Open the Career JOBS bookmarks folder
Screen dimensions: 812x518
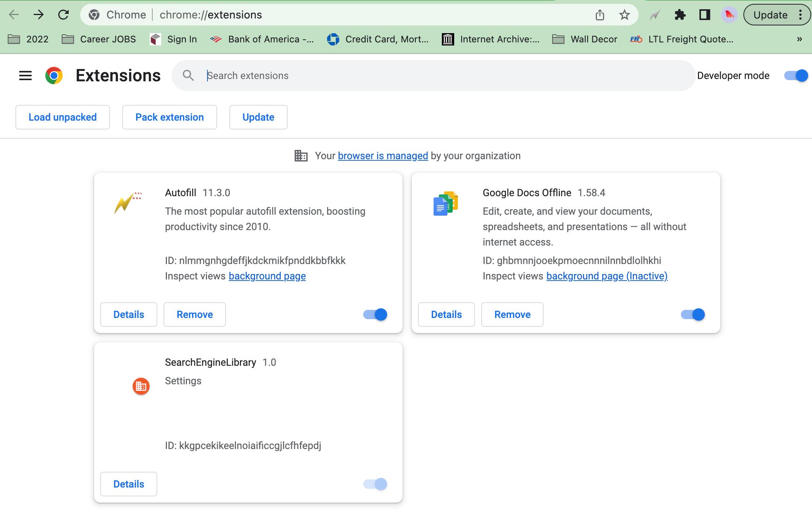click(x=99, y=39)
